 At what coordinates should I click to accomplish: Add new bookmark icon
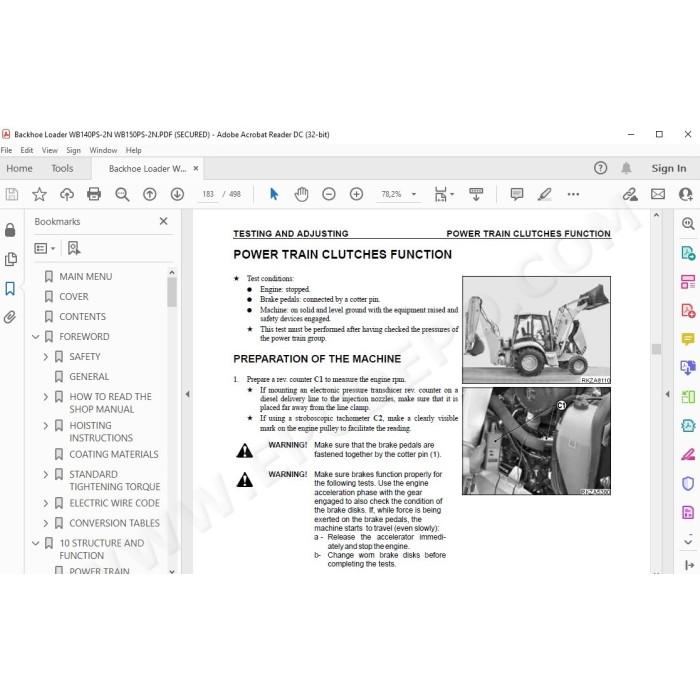74,248
